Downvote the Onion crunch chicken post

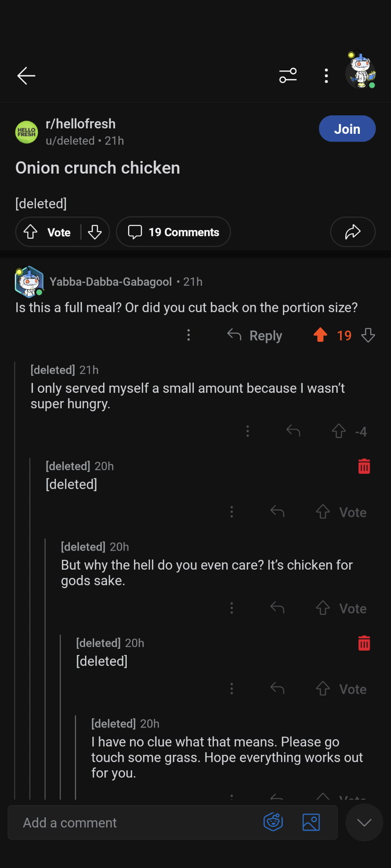click(x=95, y=232)
